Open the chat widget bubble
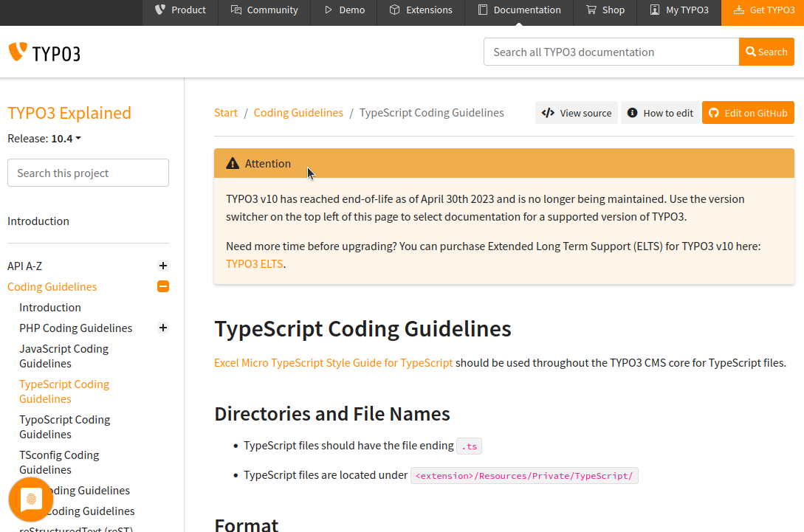 pos(30,500)
